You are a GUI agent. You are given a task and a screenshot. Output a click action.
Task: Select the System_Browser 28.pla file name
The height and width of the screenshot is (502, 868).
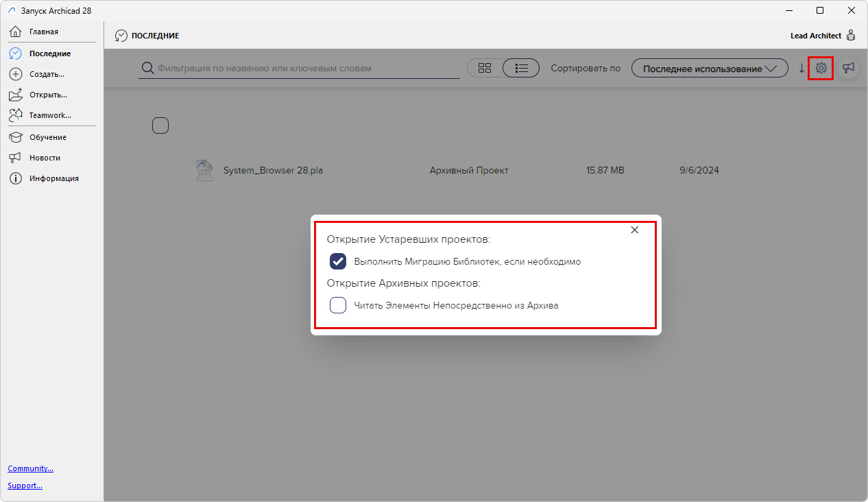273,171
